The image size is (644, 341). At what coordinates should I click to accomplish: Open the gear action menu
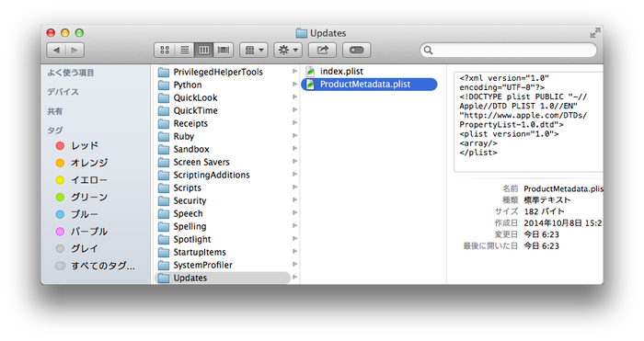click(288, 50)
